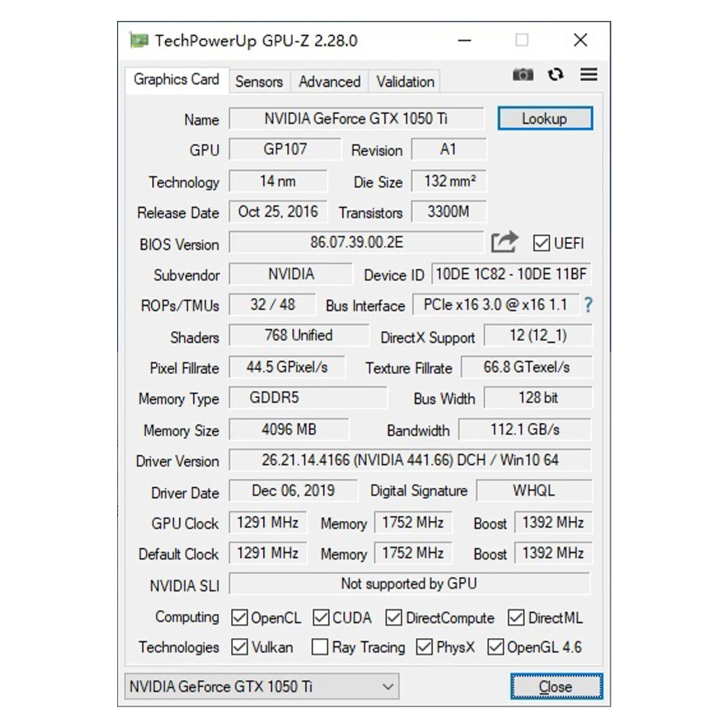Click the Memory Type field GDDR5
Screen dimensions: 728x728
[x=308, y=398]
